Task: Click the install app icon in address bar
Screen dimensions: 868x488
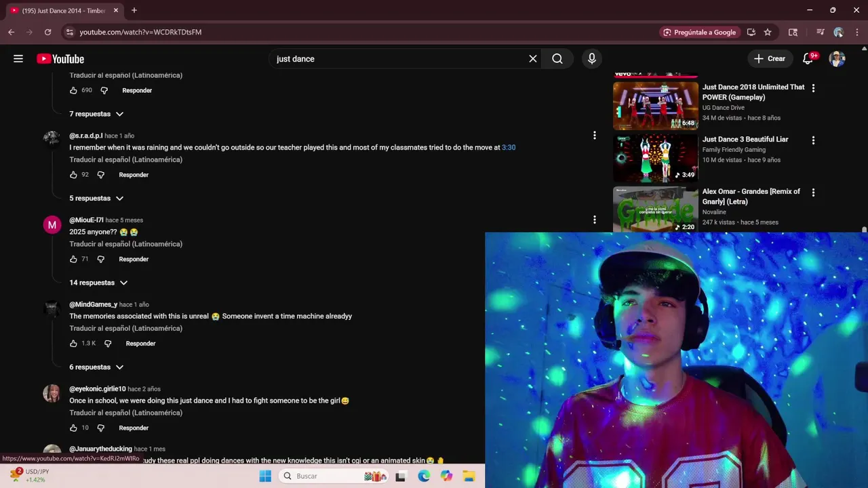Action: point(751,32)
